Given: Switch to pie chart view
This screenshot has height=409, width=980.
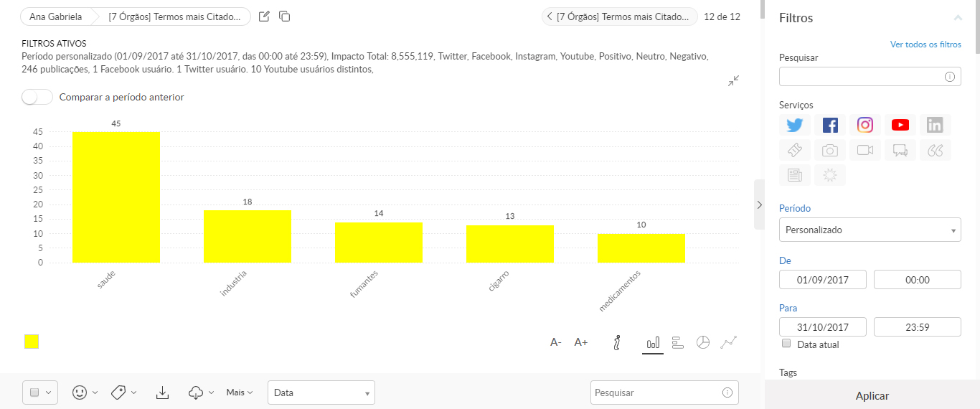Looking at the screenshot, I should click(703, 342).
